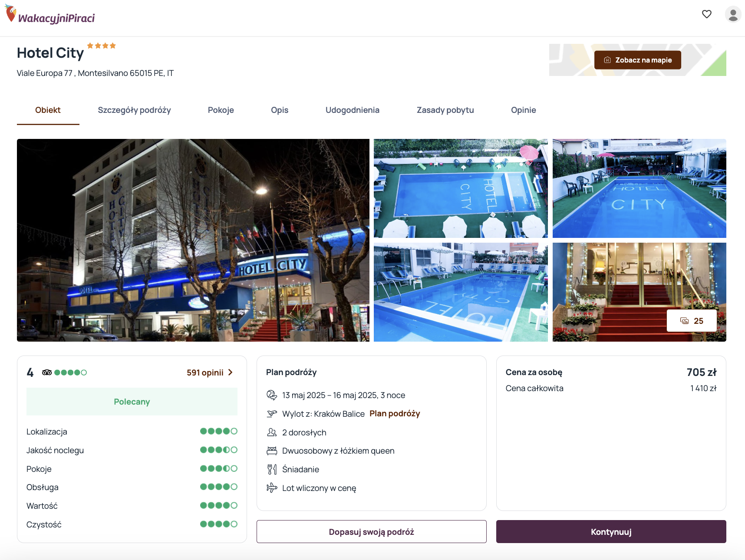The image size is (745, 560).
Task: Open the large night photo of the hotel
Action: coord(193,240)
